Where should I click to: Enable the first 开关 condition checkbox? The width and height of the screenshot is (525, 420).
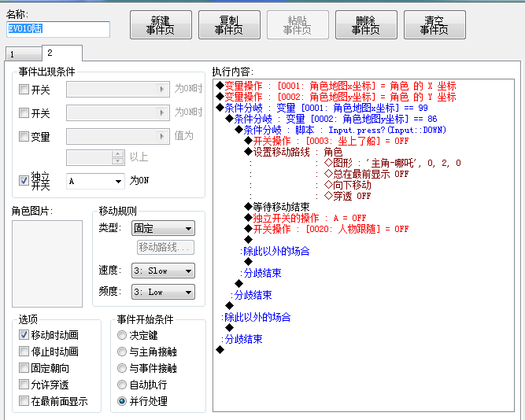[24, 90]
